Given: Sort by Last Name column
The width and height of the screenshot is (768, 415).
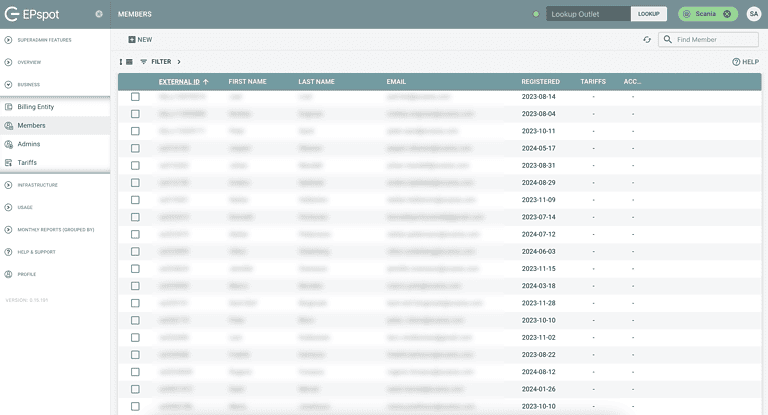Looking at the screenshot, I should (x=316, y=82).
